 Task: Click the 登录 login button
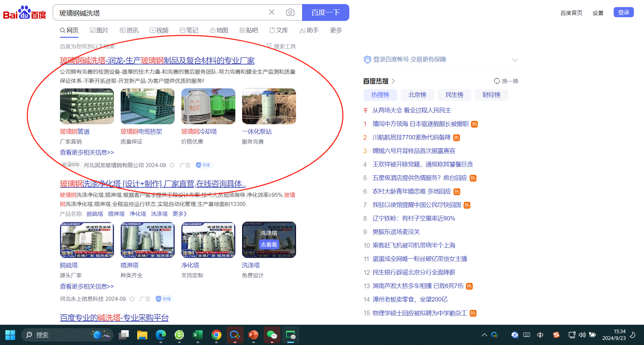(x=623, y=12)
